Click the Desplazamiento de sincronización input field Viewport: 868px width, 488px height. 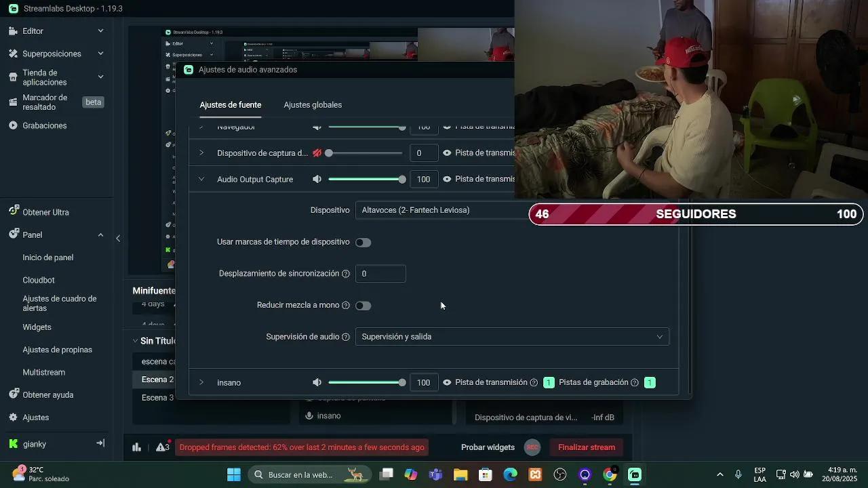(380, 274)
